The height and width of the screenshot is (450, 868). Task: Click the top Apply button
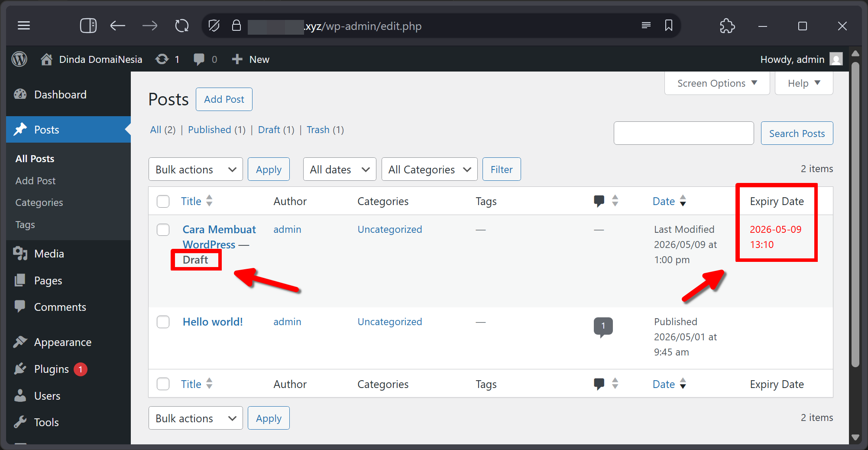coord(269,169)
